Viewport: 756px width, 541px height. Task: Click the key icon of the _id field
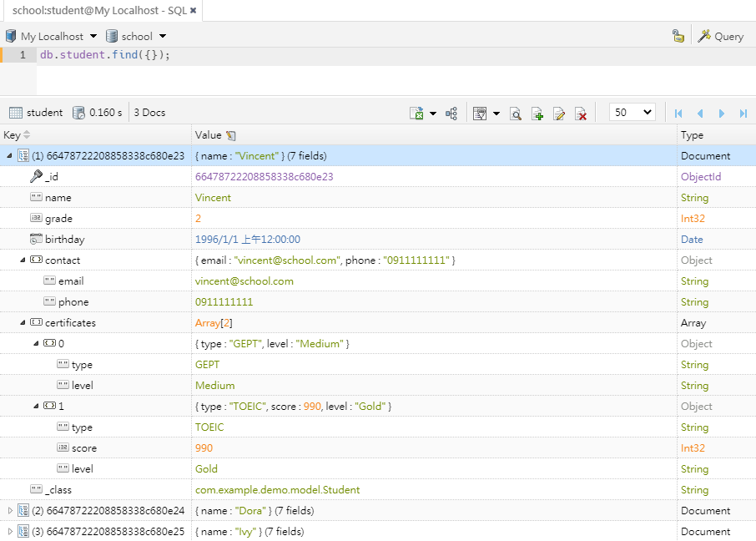click(36, 176)
